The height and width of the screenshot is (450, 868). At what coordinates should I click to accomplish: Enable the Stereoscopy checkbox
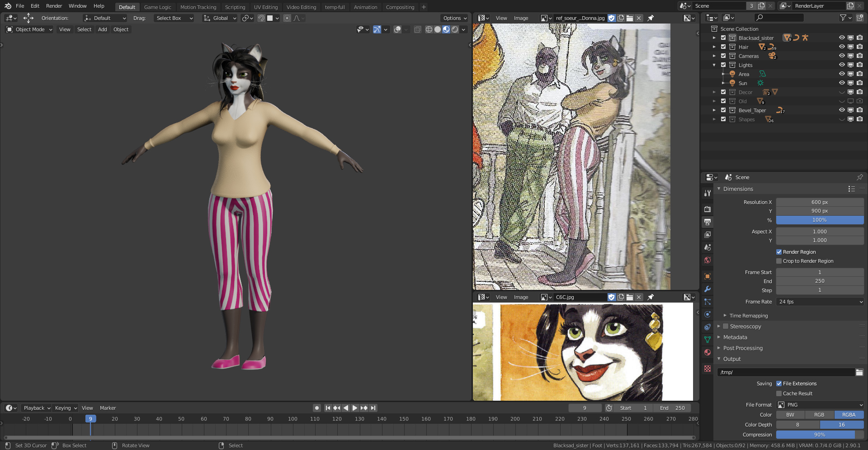[726, 326]
